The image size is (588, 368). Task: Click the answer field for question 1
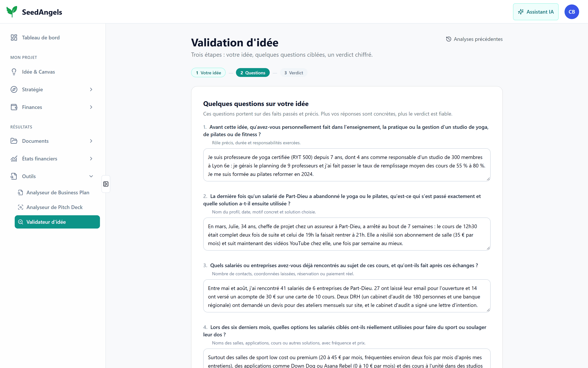pos(347,165)
